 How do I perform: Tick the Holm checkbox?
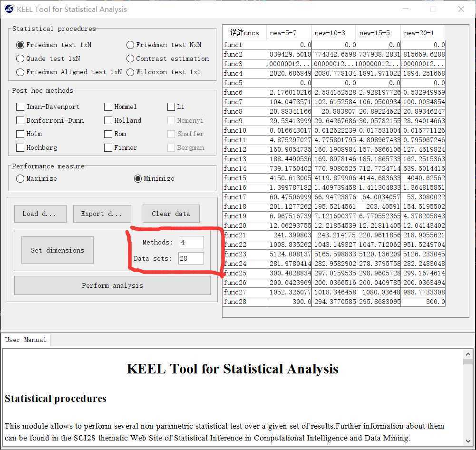point(20,134)
